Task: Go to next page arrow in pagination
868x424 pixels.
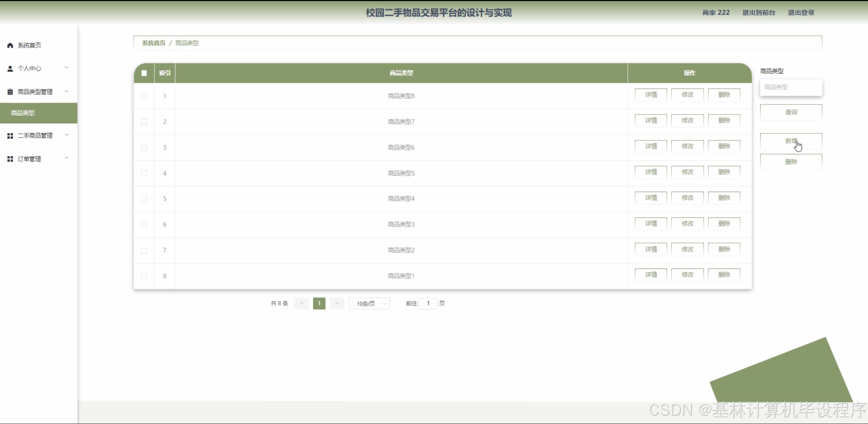Action: click(x=337, y=303)
